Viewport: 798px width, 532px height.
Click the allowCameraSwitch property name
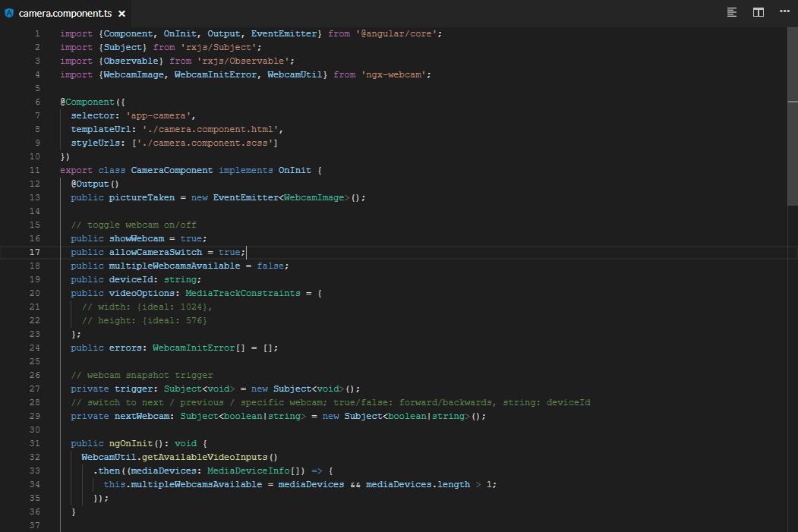click(x=156, y=251)
